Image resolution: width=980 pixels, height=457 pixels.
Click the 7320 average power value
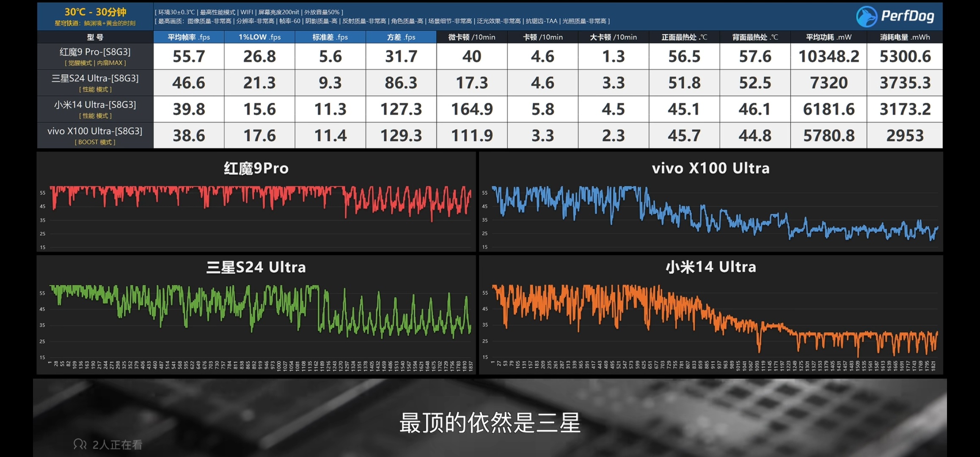pos(829,83)
